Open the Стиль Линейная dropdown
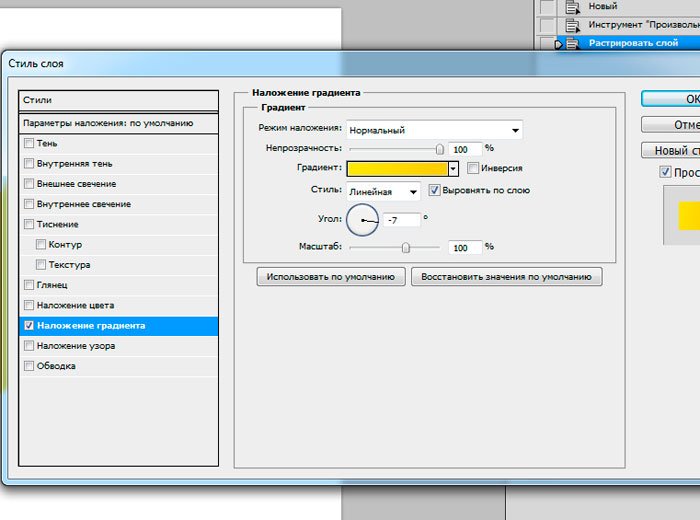Viewport: 700px width, 520px height. tap(383, 191)
